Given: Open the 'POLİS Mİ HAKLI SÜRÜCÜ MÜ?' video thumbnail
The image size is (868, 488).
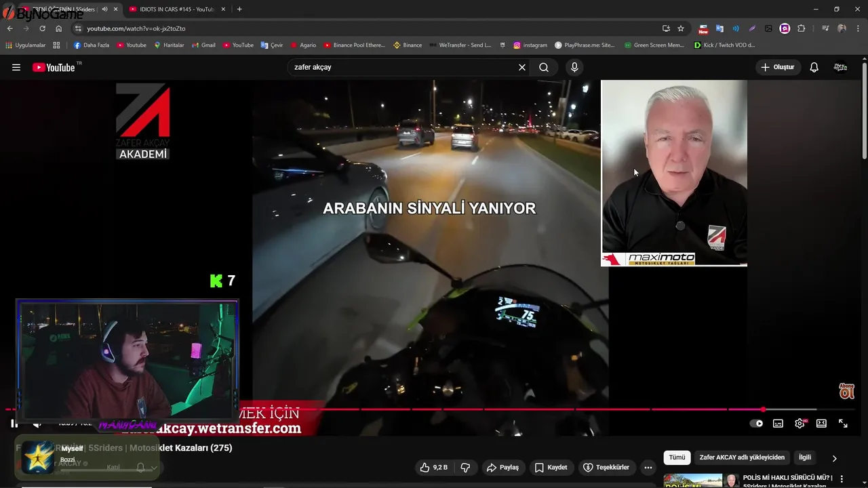Looking at the screenshot, I should (x=702, y=481).
